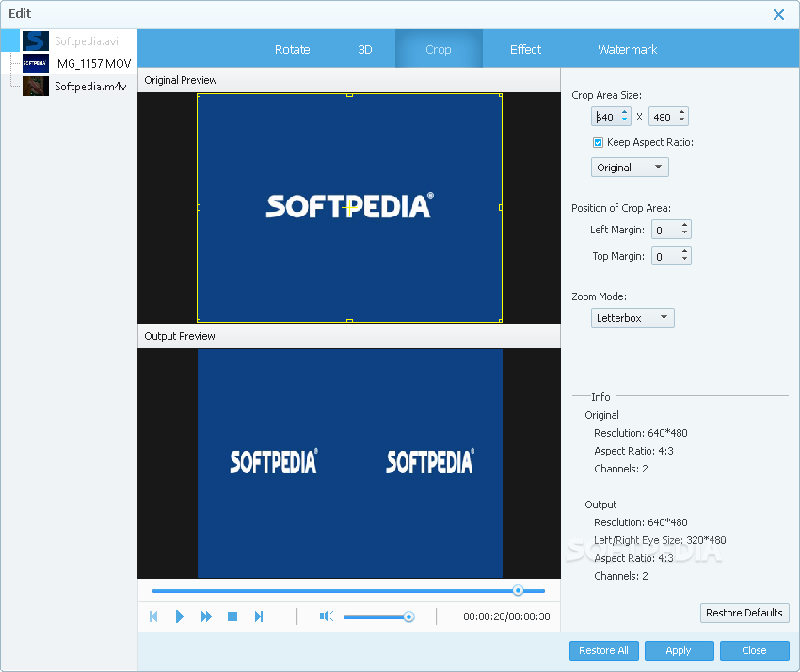The height and width of the screenshot is (672, 800).
Task: Mute the audio with the speaker icon
Action: tap(327, 616)
